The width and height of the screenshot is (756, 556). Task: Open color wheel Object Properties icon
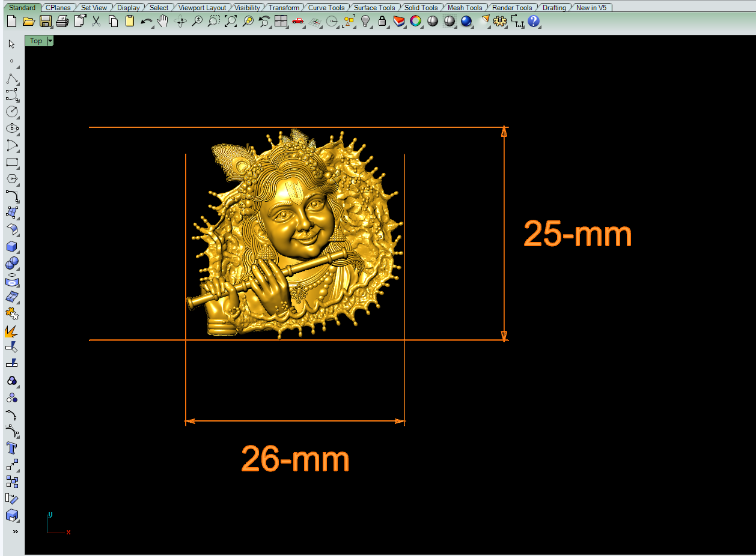pyautogui.click(x=415, y=21)
